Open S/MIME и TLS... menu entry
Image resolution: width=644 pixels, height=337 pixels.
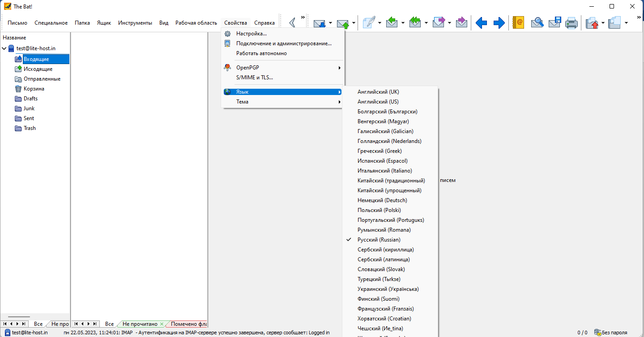pyautogui.click(x=283, y=78)
